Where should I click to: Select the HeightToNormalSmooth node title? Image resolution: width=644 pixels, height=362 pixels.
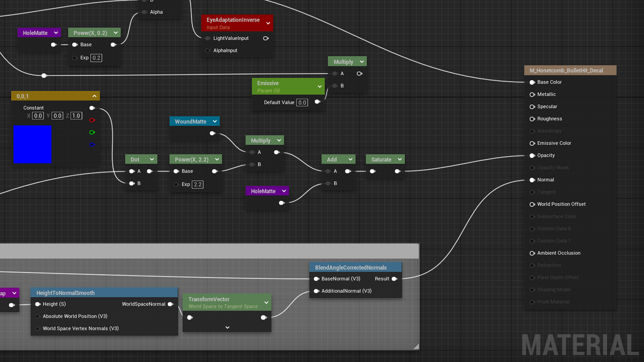point(66,293)
